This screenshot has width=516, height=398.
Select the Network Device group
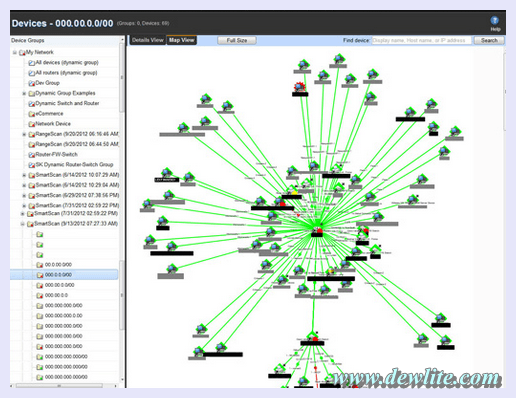point(53,124)
